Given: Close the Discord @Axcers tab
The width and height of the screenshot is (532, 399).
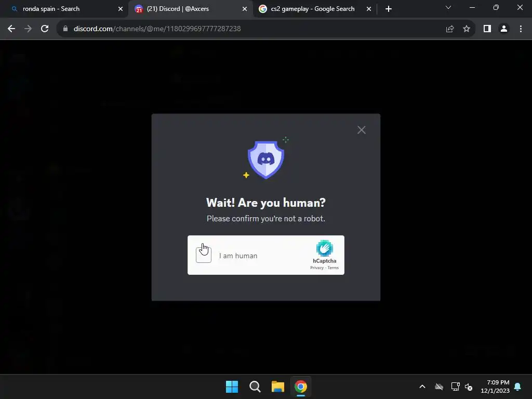Looking at the screenshot, I should 245,9.
